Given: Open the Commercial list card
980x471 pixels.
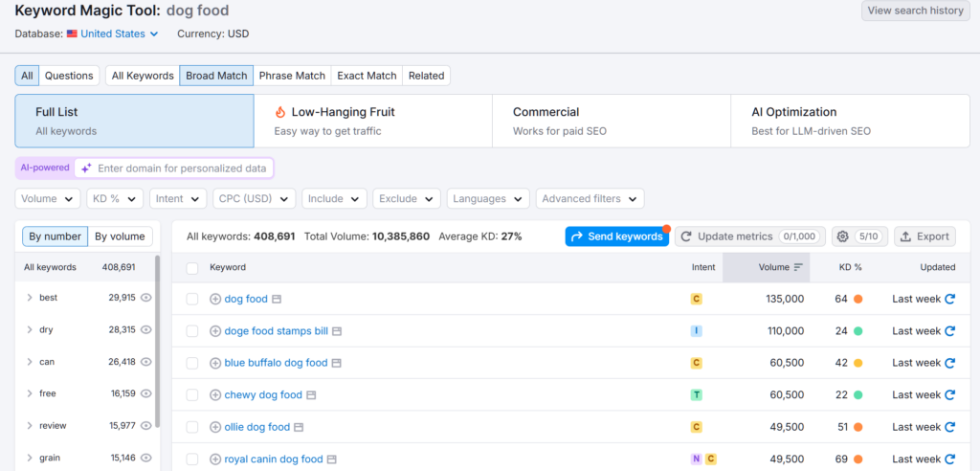Looking at the screenshot, I should 612,122.
